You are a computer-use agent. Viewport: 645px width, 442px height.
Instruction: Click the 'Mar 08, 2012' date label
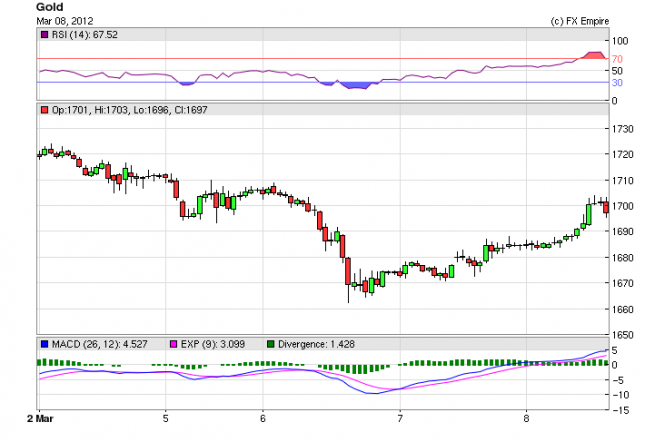[x=65, y=21]
